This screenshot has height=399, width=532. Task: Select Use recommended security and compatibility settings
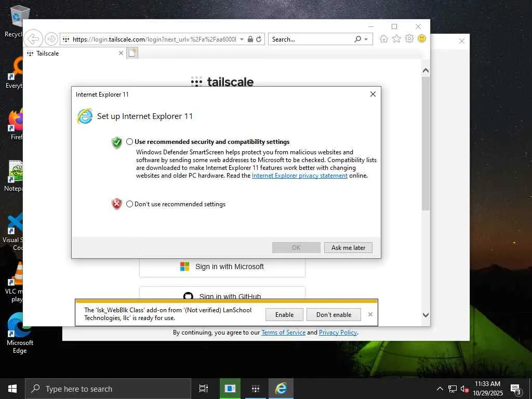(129, 141)
